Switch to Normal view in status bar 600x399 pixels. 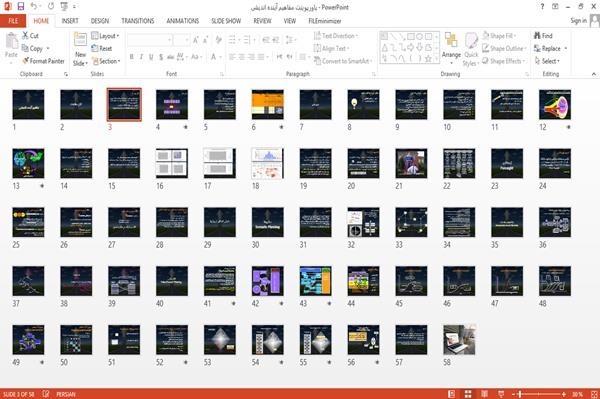452,394
